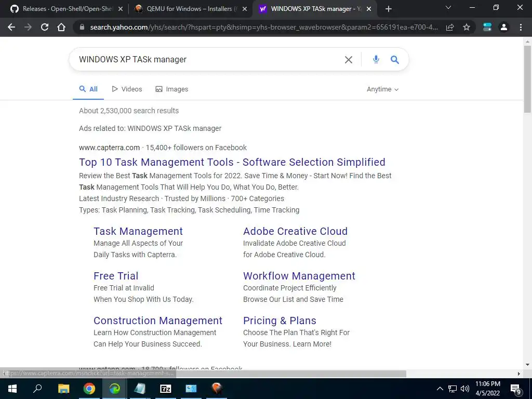Open File Explorer from the taskbar

click(63, 389)
